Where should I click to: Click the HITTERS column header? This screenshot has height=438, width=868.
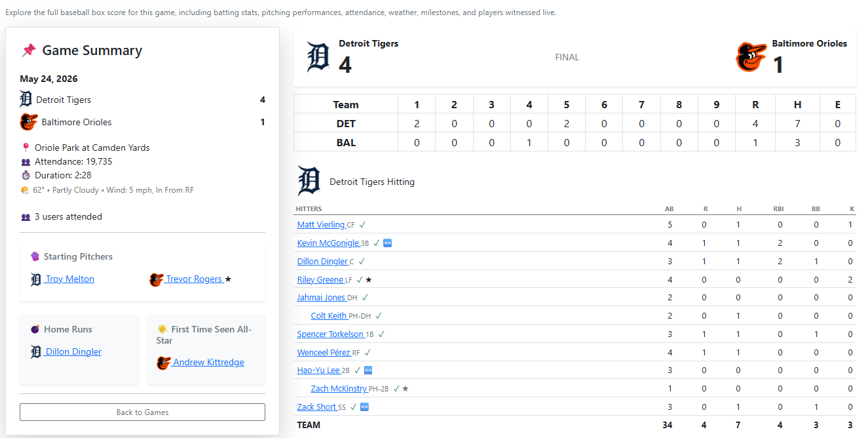[309, 209]
